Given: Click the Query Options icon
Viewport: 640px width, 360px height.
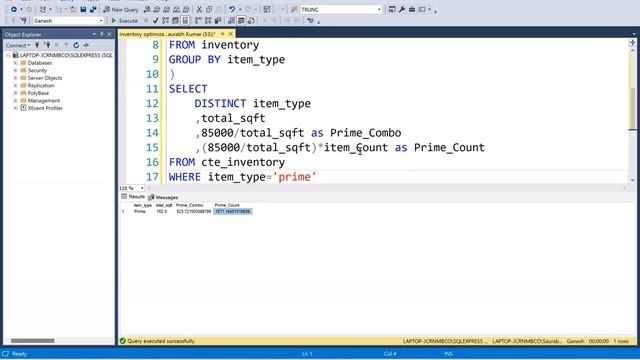Looking at the screenshot, I should 175,20.
